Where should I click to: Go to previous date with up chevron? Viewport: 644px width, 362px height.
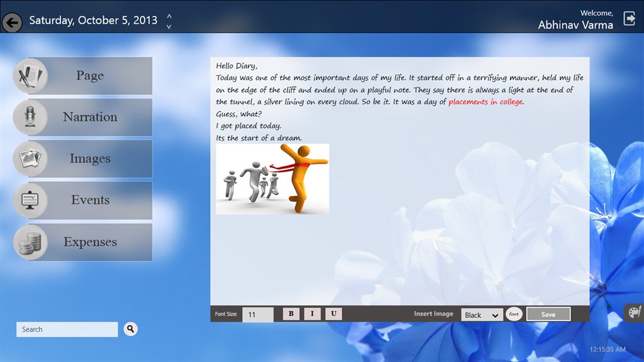click(169, 16)
